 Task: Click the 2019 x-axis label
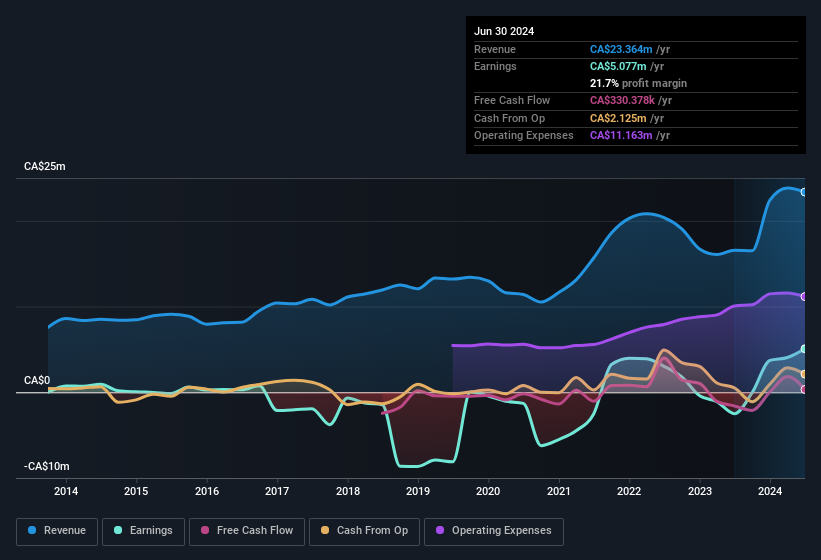point(418,491)
